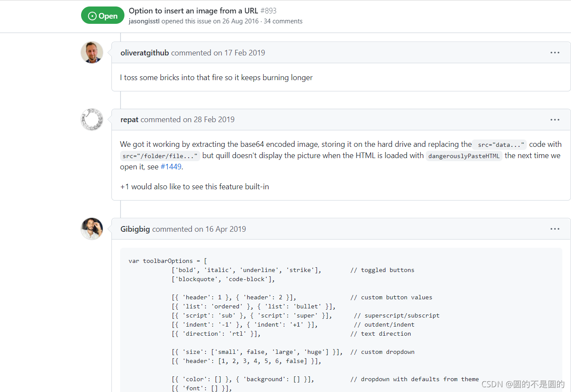Open repat's circular avatar image
The height and width of the screenshot is (392, 571).
click(92, 120)
